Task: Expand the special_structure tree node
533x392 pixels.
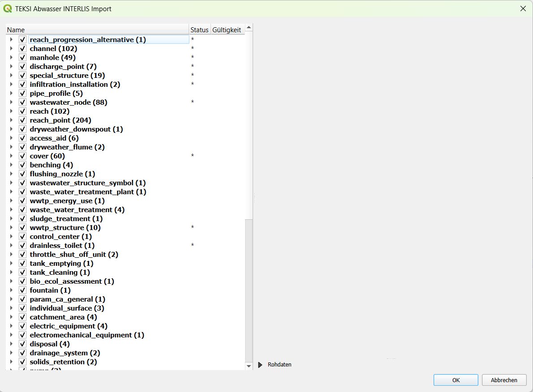Action: pos(11,75)
